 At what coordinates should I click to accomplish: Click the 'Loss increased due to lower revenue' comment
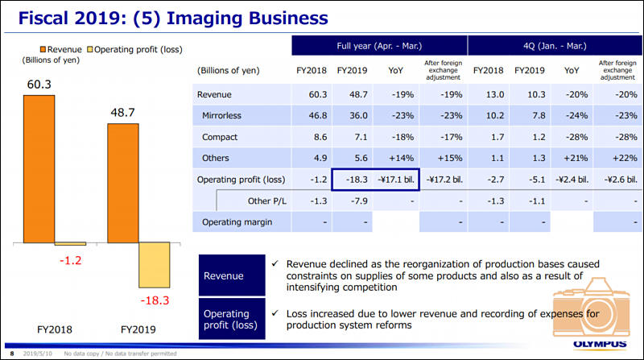pos(443,319)
